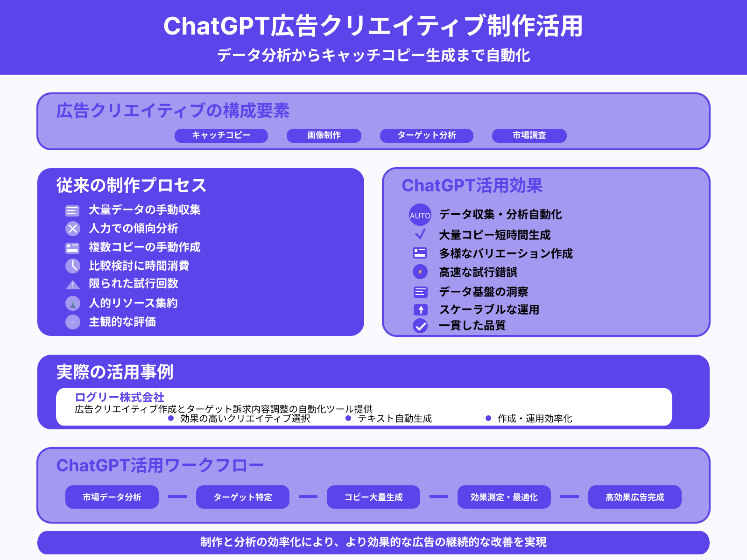Viewport: 747px width, 560px height.
Task: Select the lightning icon beside 高速な試行錯誤
Action: (421, 273)
